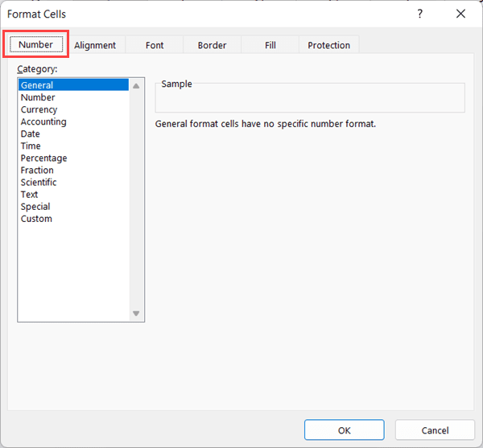Click the Help question mark icon
The height and width of the screenshot is (448, 483).
(419, 14)
